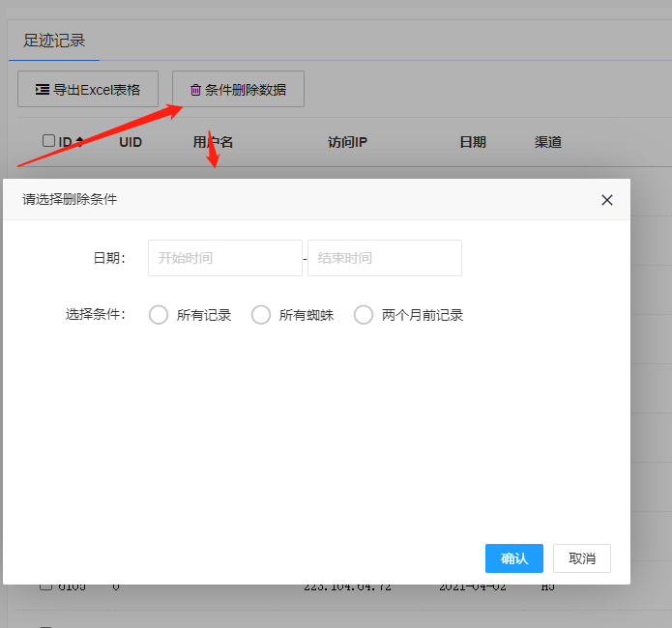This screenshot has width=672, height=628.
Task: Click the 日期 column header
Action: point(472,142)
